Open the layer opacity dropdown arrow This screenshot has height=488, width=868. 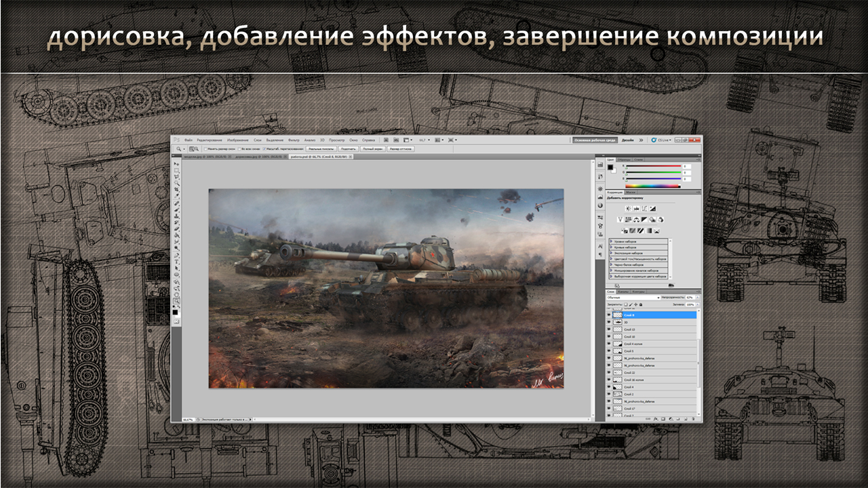coord(697,298)
